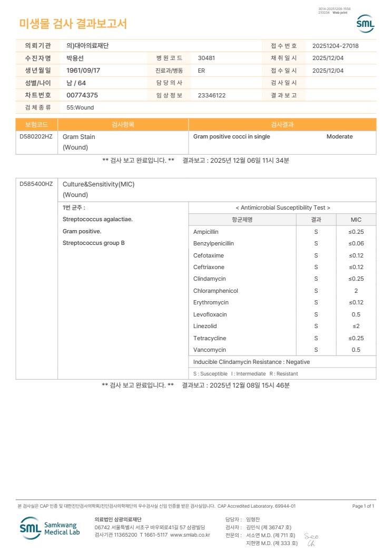Click Inducible Clindamycin Resistance result line
Viewport: 392px width, 554px height.
point(251,362)
